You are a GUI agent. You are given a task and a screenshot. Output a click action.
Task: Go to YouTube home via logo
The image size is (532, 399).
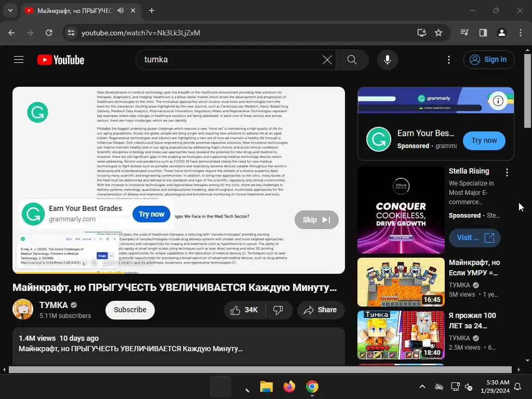pos(61,60)
